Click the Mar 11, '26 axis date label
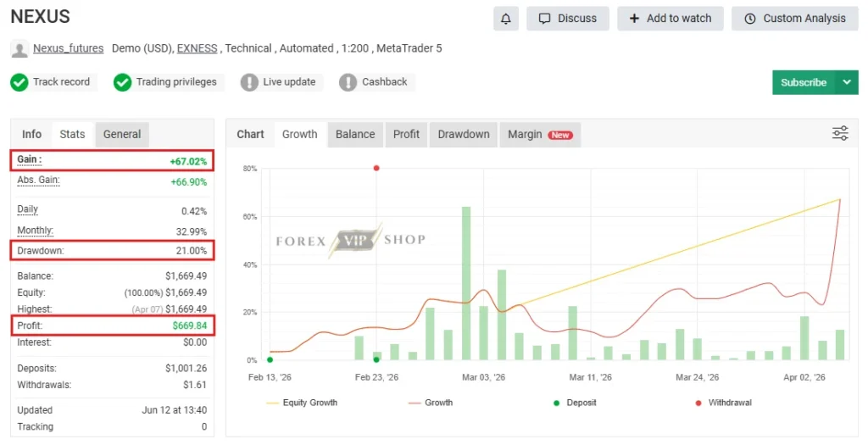This screenshot has width=868, height=445. coord(590,377)
